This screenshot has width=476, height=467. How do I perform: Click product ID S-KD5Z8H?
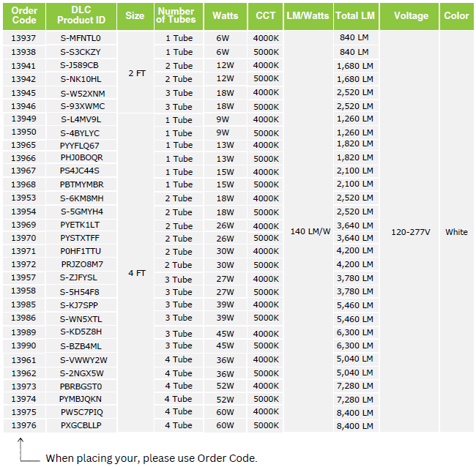coord(81,332)
